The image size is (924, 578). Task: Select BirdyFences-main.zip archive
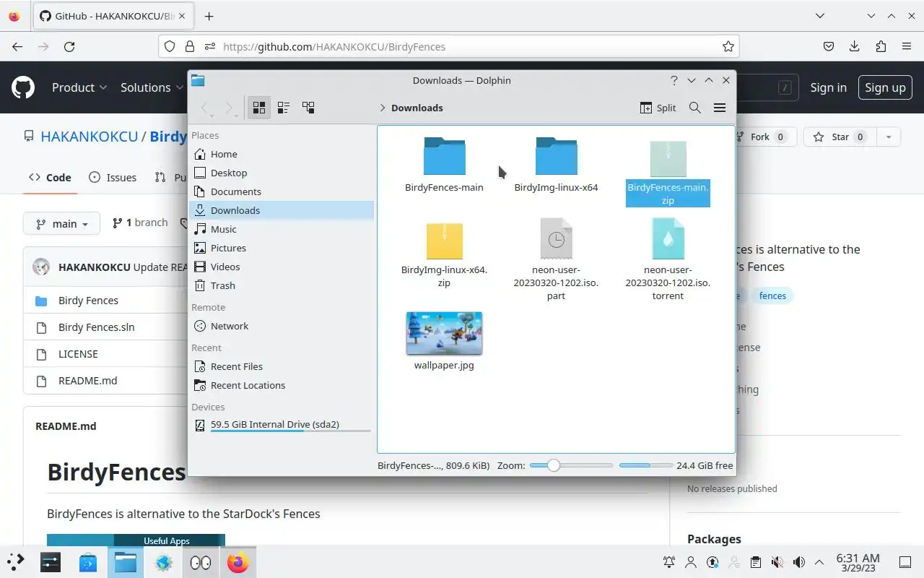pyautogui.click(x=668, y=173)
